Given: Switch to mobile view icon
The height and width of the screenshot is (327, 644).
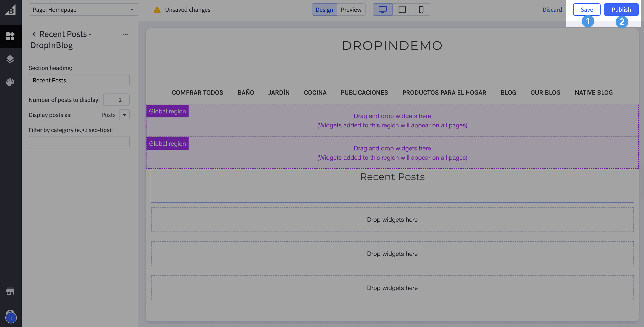Looking at the screenshot, I should click(x=421, y=10).
